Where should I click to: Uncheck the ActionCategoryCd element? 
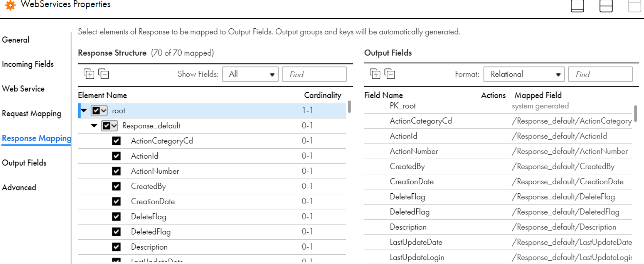[116, 141]
